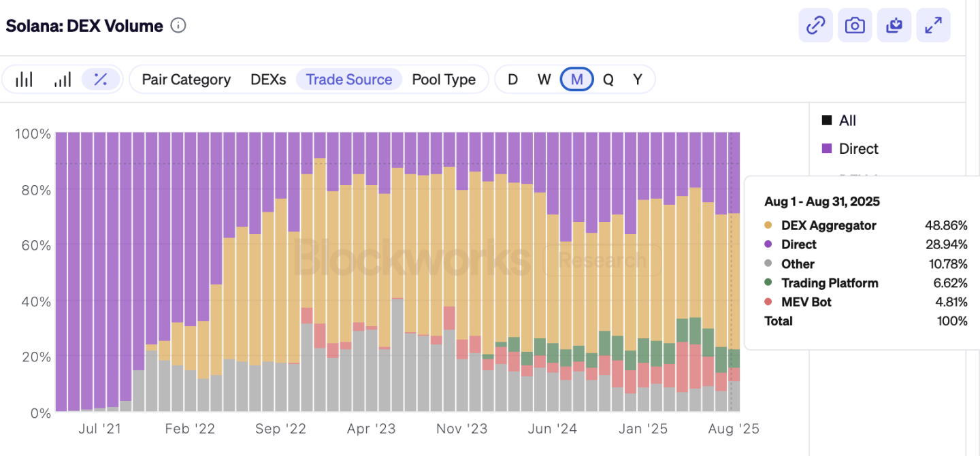This screenshot has width=980, height=456.
Task: Select the percentage view icon
Action: click(x=101, y=80)
